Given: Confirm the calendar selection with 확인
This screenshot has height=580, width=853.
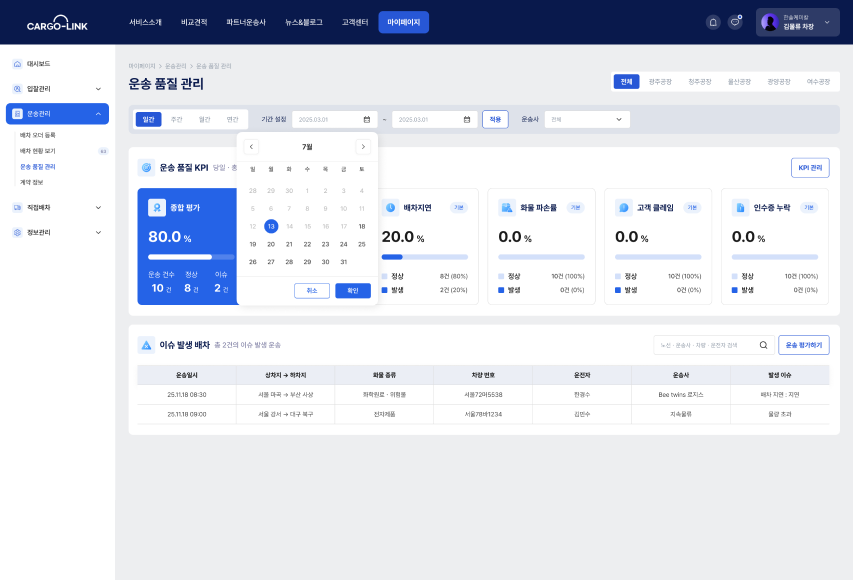Looking at the screenshot, I should [353, 291].
